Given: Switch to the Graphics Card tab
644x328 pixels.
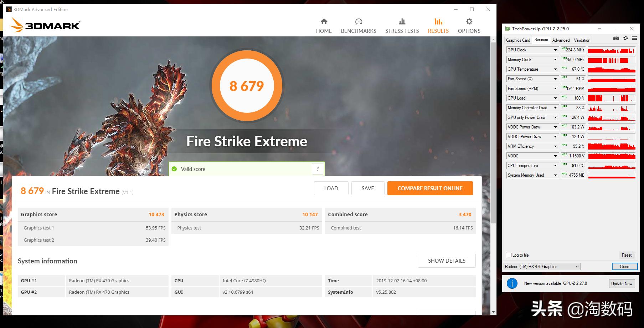Looking at the screenshot, I should [x=518, y=40].
